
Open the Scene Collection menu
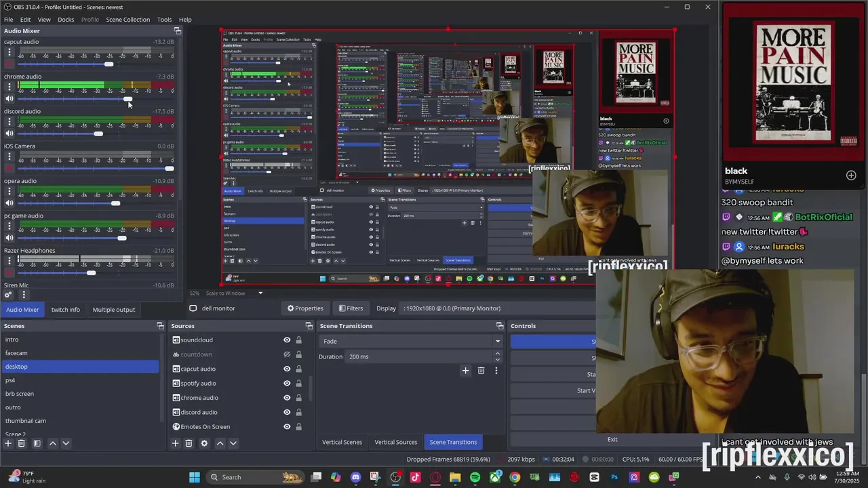[x=127, y=20]
